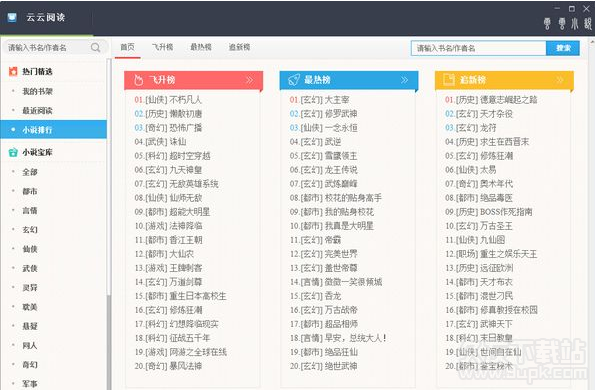Select the 全部 category

30,172
